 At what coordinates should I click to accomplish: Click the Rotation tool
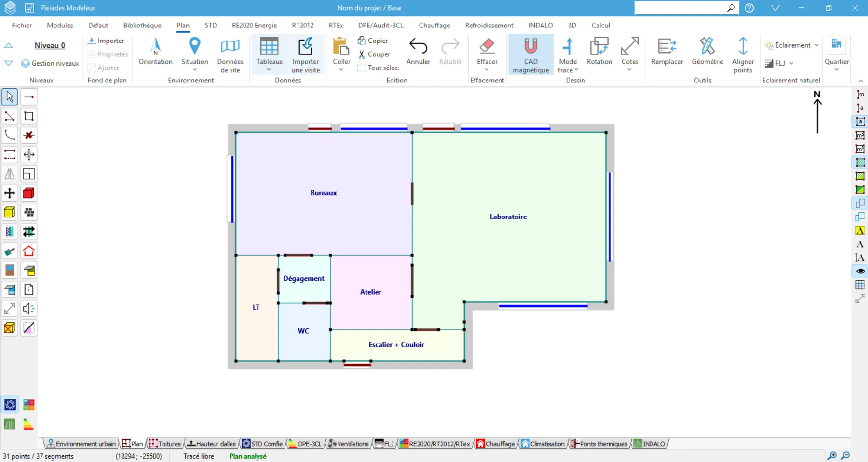[599, 51]
